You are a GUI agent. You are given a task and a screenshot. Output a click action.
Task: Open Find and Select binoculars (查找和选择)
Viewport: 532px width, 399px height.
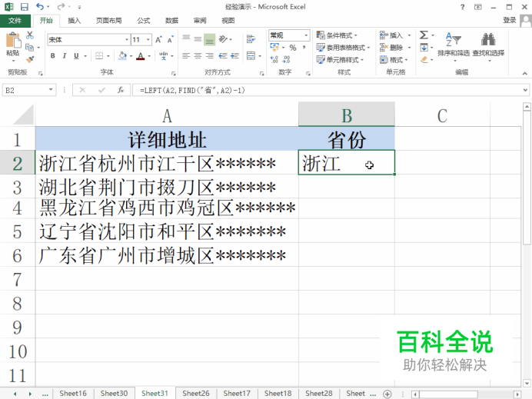point(488,47)
